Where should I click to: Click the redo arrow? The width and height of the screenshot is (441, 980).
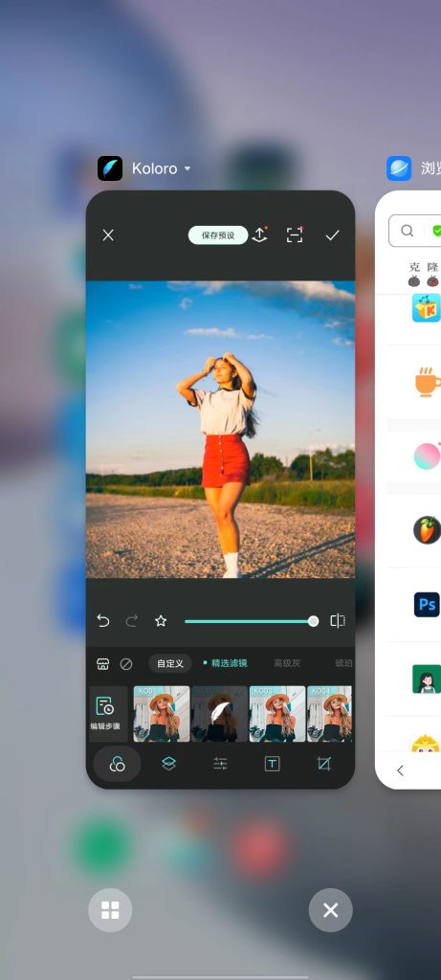coord(131,620)
